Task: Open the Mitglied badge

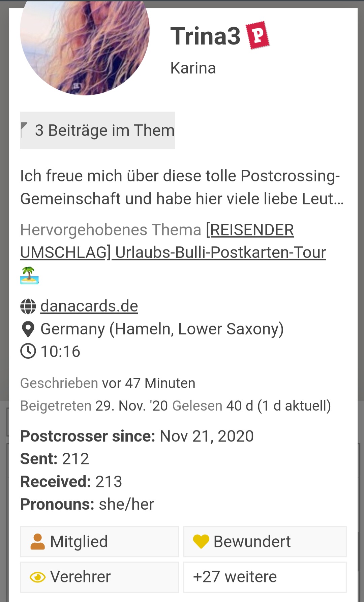Action: (99, 542)
